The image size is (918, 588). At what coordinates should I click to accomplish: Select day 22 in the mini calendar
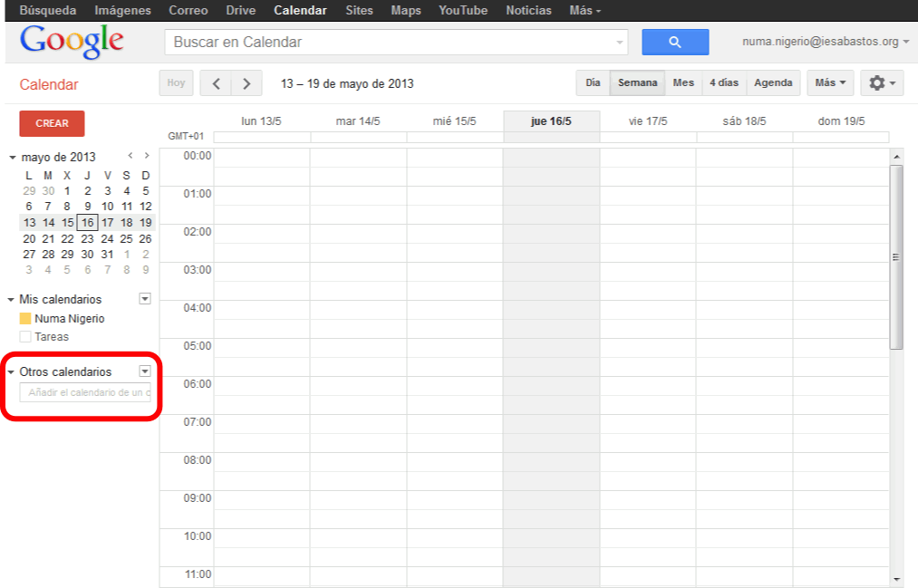[x=67, y=238]
